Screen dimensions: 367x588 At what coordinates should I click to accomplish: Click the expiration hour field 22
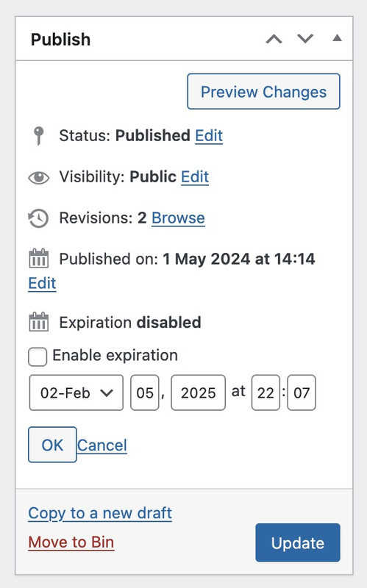(x=266, y=392)
